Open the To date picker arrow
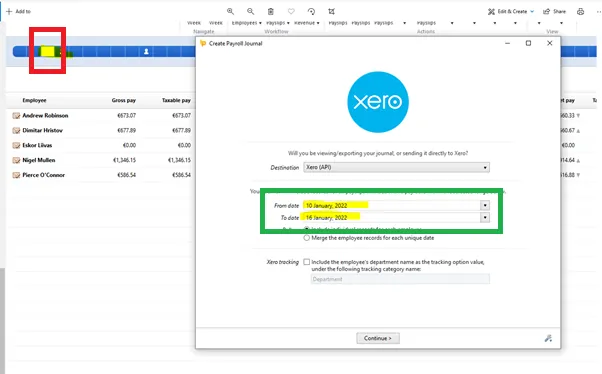Screen dimensions: 602x374 click(x=485, y=217)
